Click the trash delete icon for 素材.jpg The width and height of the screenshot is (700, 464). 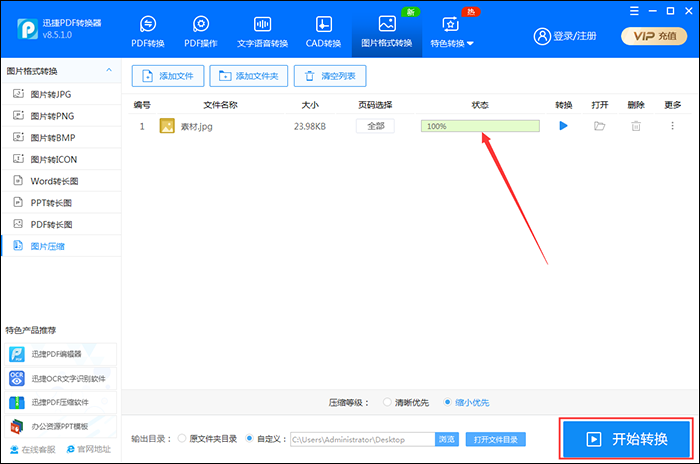636,126
